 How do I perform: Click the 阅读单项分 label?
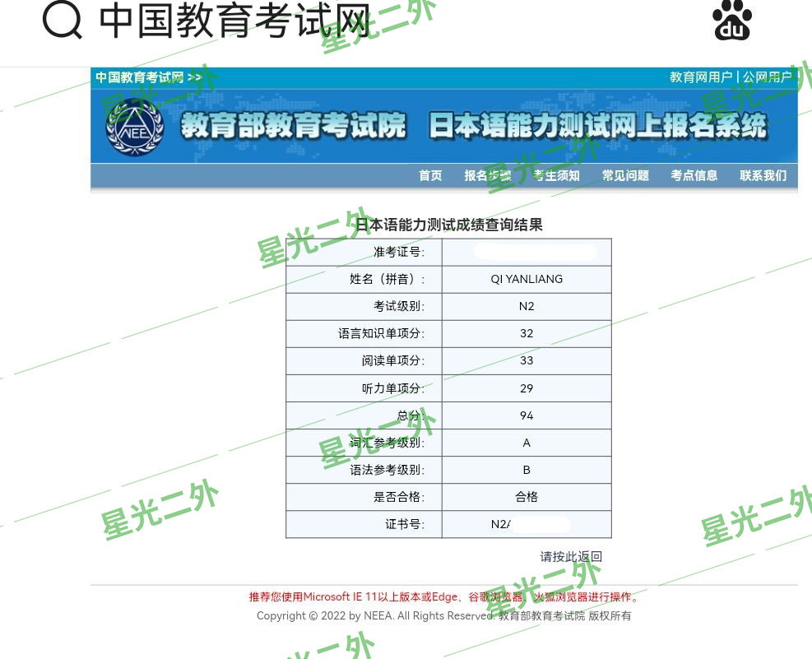393,360
